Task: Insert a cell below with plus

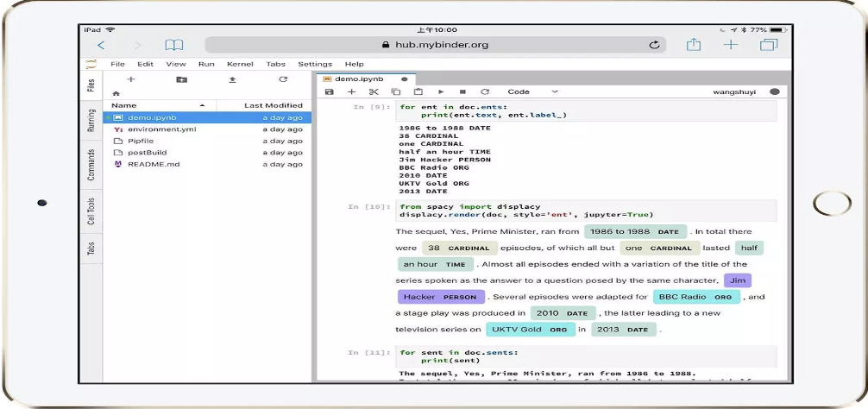Action: tap(351, 91)
